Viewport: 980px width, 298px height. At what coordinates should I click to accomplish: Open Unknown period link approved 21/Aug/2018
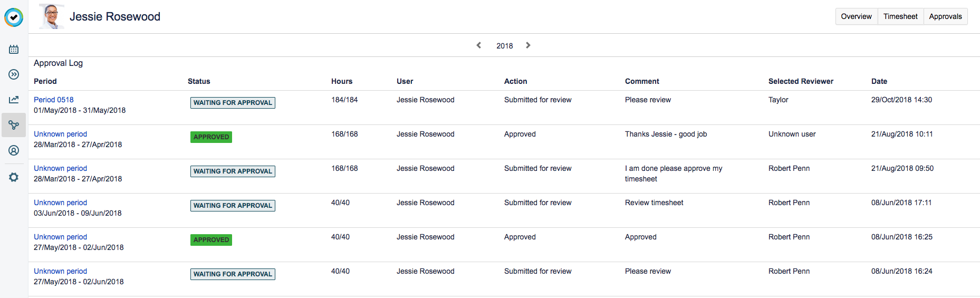click(x=60, y=134)
